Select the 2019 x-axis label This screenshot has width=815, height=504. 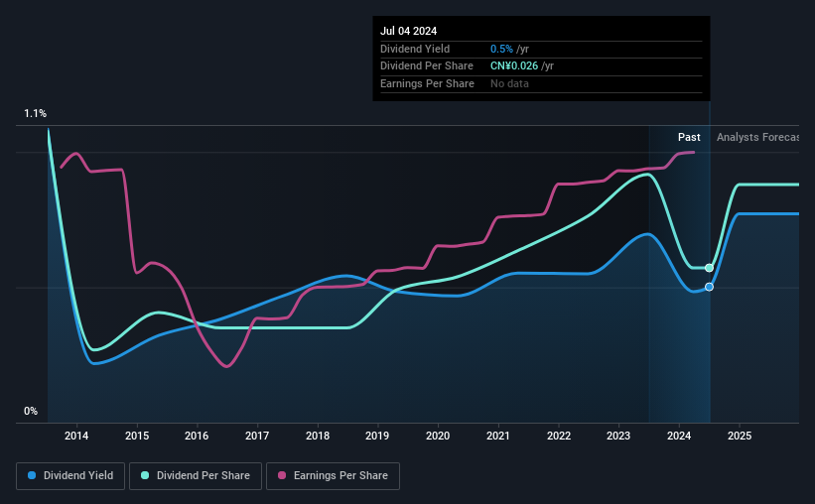(x=377, y=436)
